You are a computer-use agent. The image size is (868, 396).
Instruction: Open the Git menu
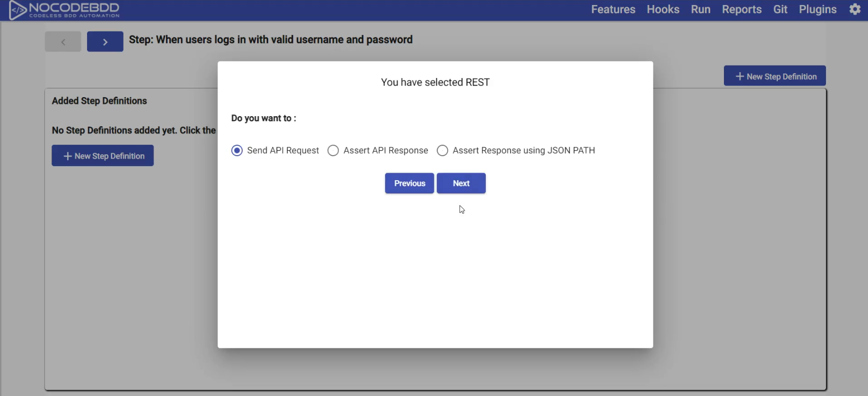click(780, 9)
